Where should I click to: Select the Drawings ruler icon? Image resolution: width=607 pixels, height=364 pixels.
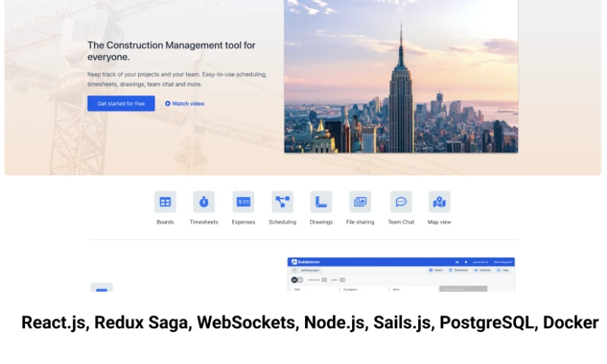[x=321, y=202]
